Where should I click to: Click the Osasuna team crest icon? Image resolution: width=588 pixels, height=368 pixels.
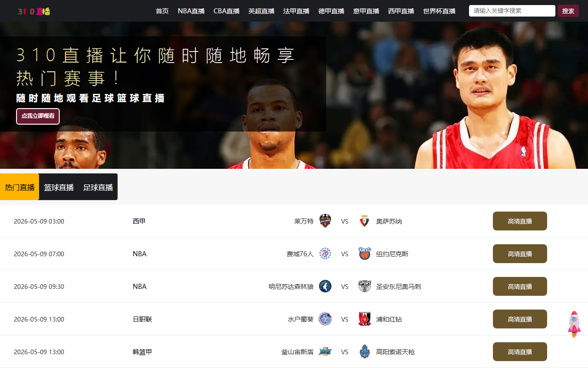(364, 221)
